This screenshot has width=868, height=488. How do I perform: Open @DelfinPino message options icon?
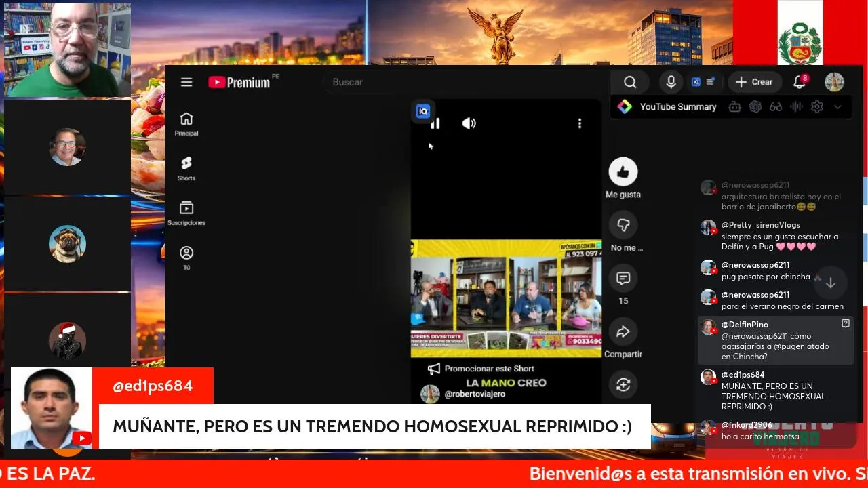tap(846, 324)
